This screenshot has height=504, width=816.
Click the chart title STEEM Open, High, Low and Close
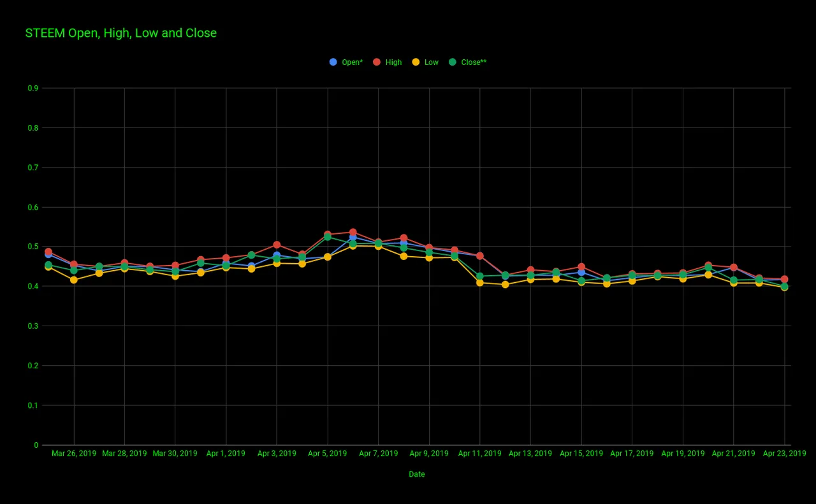pos(121,33)
